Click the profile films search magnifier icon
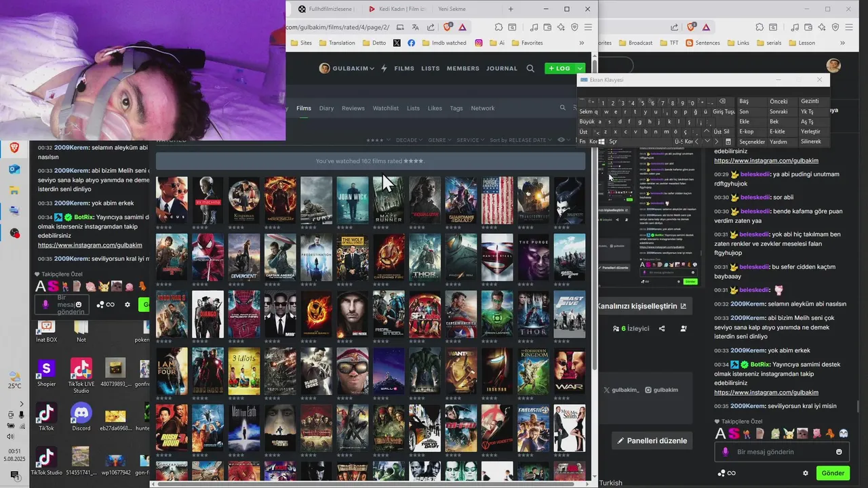This screenshot has width=868, height=488. [563, 108]
